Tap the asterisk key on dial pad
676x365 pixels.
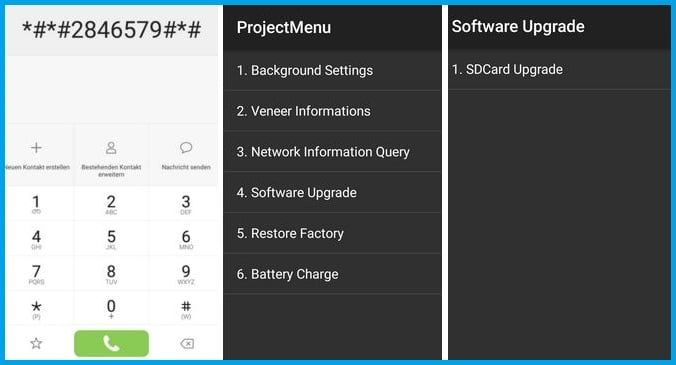[37, 309]
